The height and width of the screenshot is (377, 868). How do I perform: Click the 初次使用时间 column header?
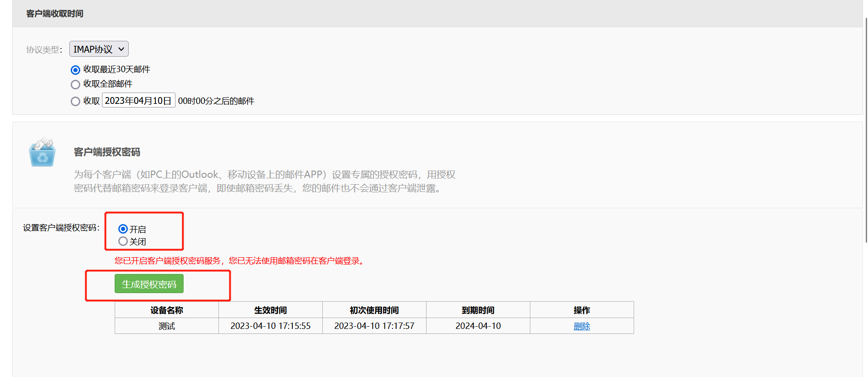coord(374,310)
